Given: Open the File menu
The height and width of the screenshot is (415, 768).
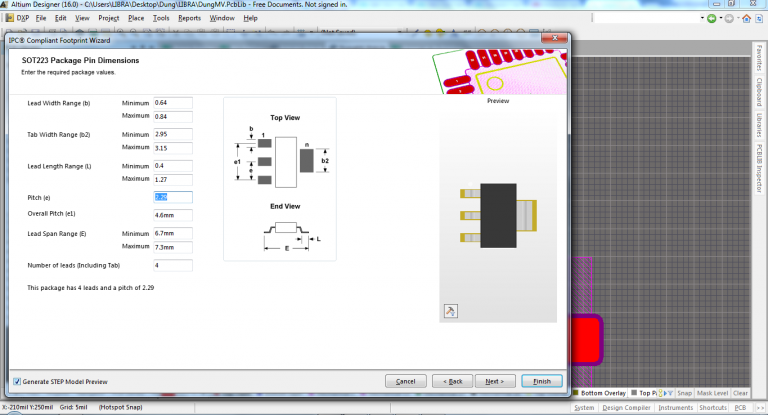Looking at the screenshot, I should (x=40, y=18).
